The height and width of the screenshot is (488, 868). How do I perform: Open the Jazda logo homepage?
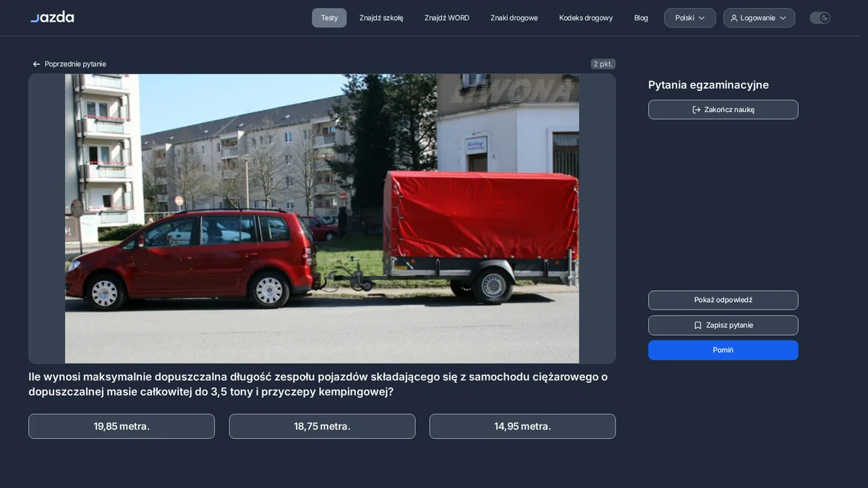(52, 17)
